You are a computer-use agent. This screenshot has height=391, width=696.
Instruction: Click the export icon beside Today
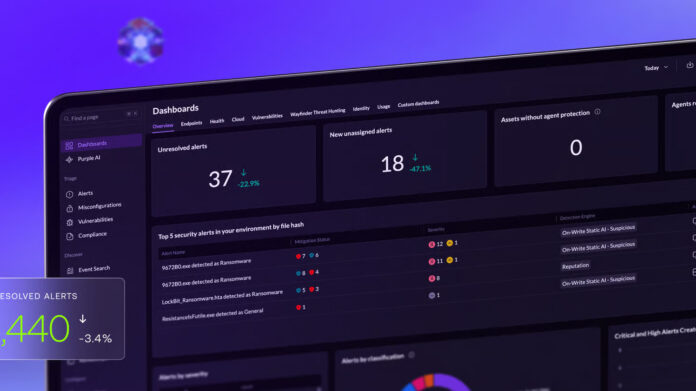(690, 65)
